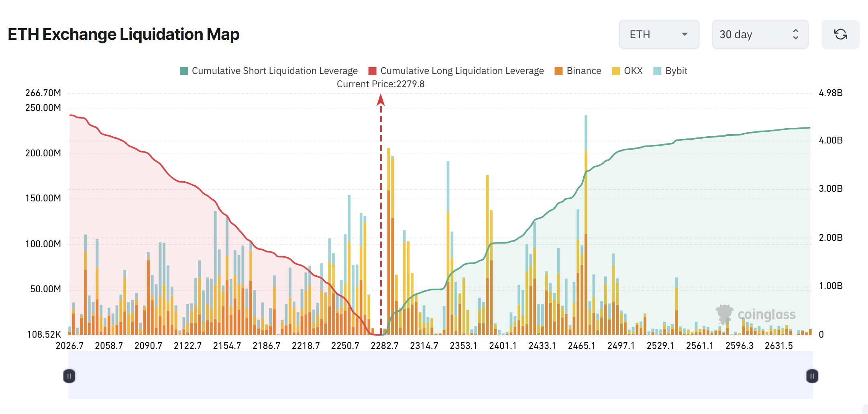Viewport: 868px width, 414px height.
Task: Click the light blue Bybit legend swatch
Action: click(657, 71)
